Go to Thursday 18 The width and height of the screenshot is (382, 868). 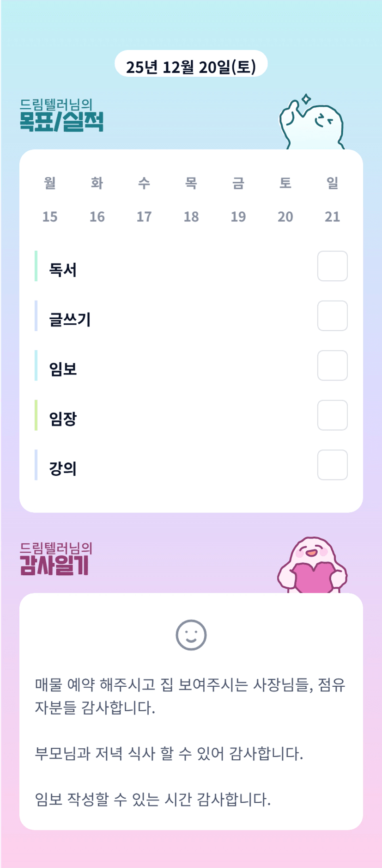(191, 216)
